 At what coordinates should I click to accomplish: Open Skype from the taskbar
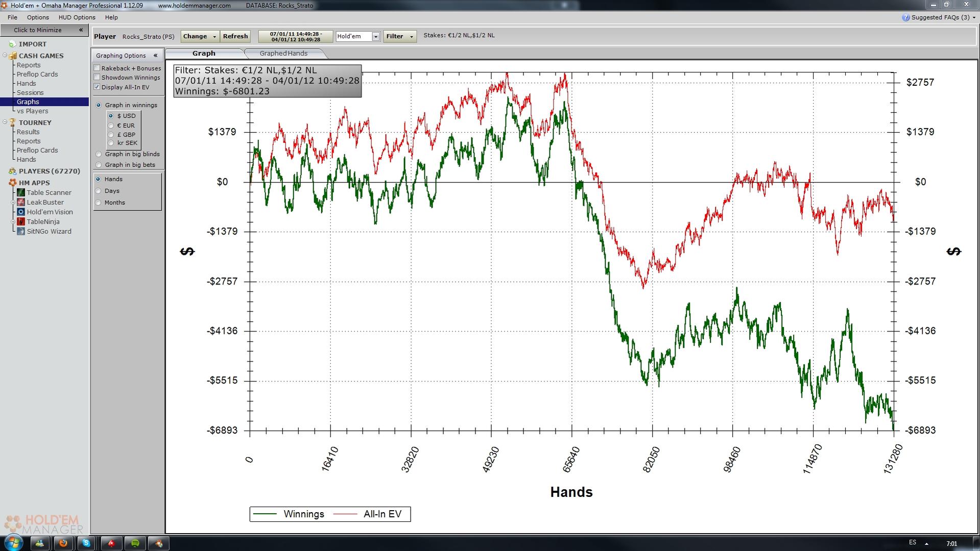86,543
